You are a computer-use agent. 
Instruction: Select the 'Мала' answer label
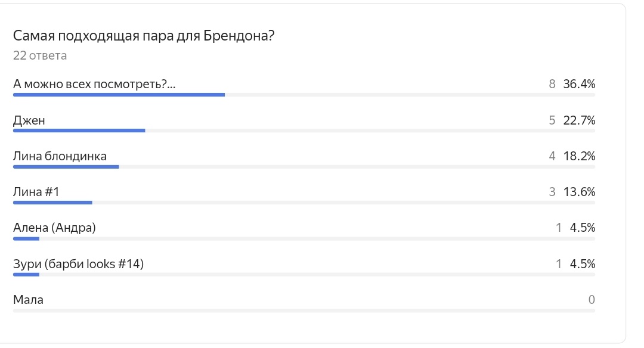(28, 300)
